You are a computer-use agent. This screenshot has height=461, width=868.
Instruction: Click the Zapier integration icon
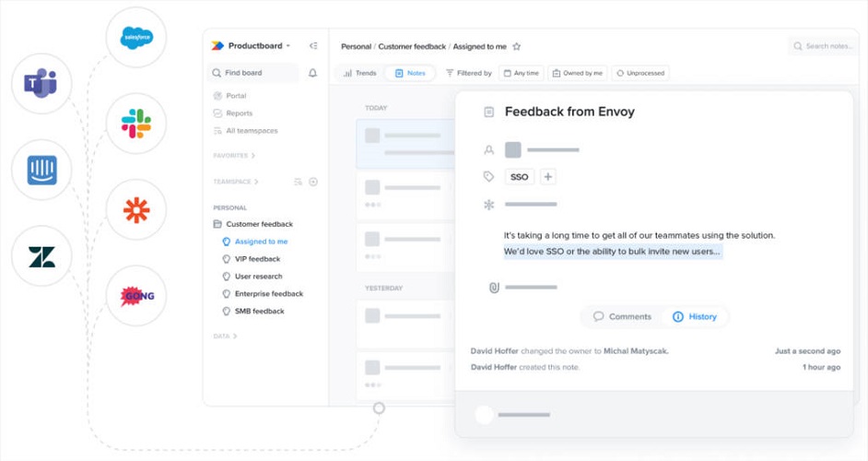click(136, 210)
